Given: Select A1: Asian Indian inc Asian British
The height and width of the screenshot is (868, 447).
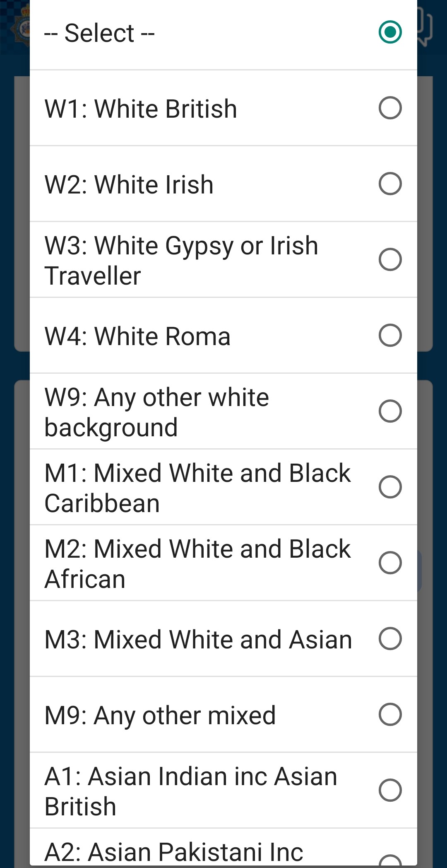Looking at the screenshot, I should (223, 791).
